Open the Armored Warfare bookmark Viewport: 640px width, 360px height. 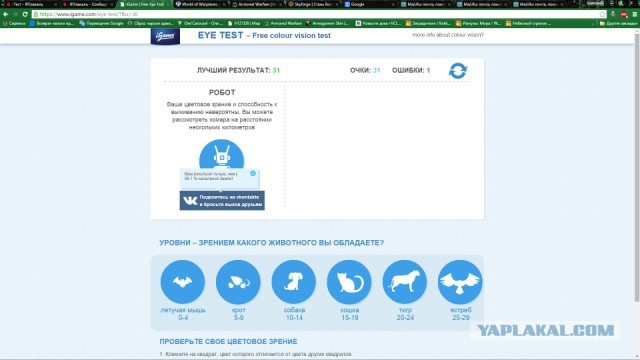coord(282,23)
